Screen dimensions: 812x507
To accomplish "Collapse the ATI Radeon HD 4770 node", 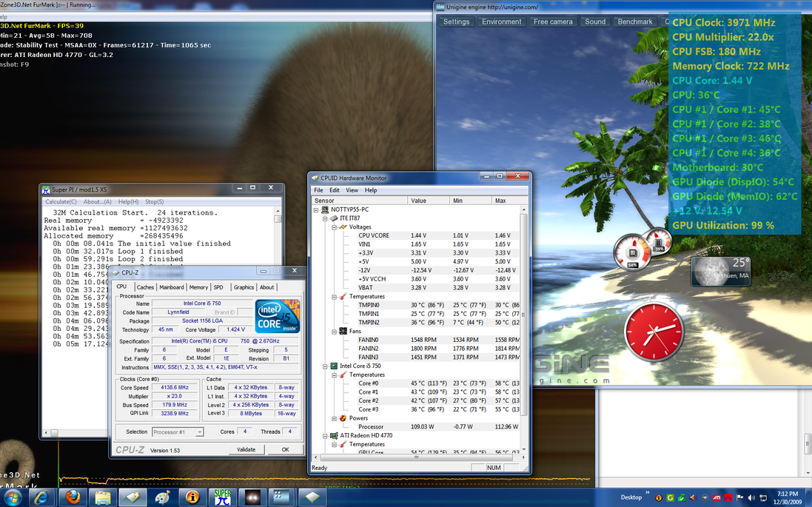I will pyautogui.click(x=325, y=435).
